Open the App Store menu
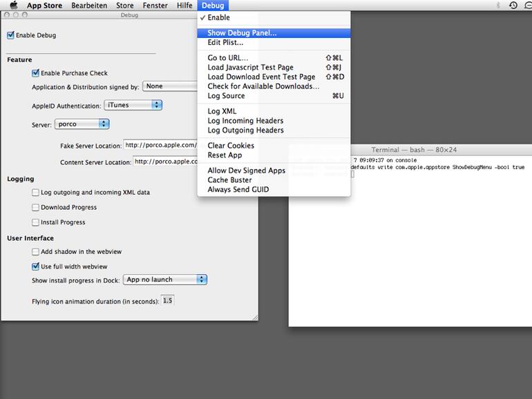This screenshot has height=399, width=532. click(44, 6)
